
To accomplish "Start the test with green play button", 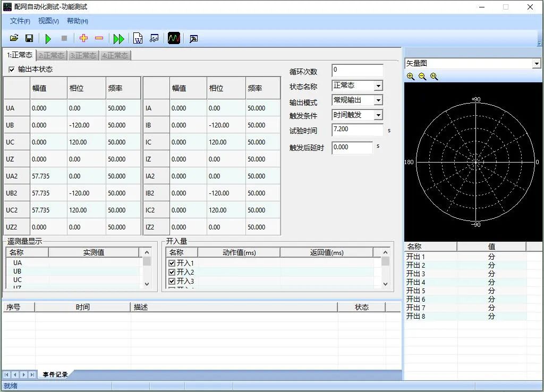I will coord(48,38).
